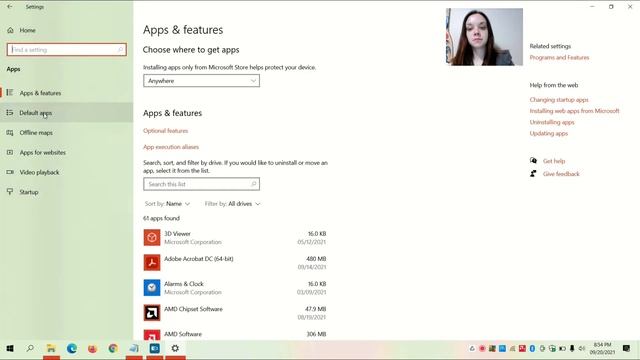Screen dimensions: 640x360
Task: Click the Startup sidebar icon
Action: [x=10, y=191]
